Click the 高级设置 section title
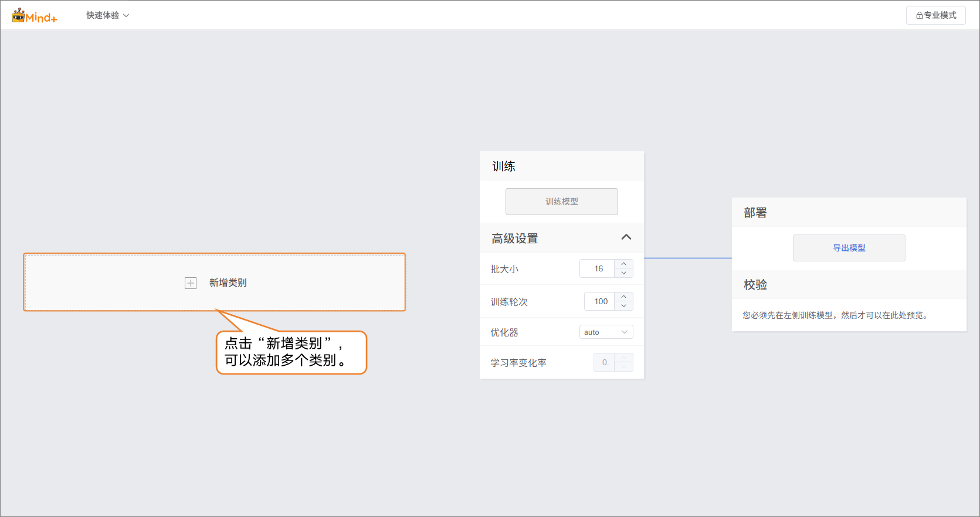Image resolution: width=980 pixels, height=517 pixels. coord(514,239)
